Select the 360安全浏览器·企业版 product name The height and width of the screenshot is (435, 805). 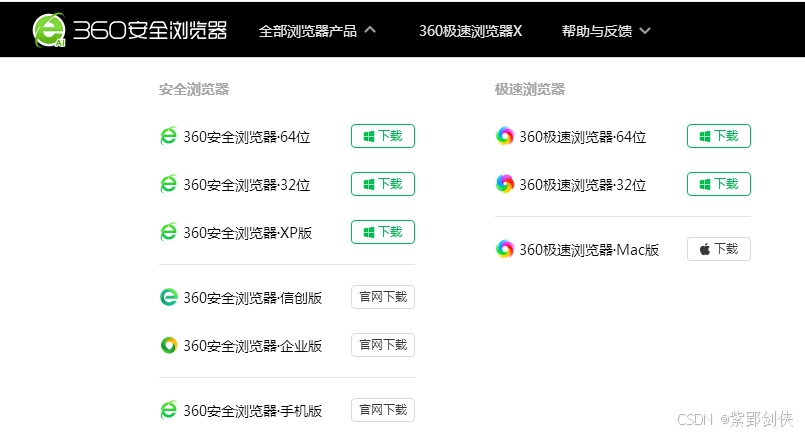(x=253, y=346)
